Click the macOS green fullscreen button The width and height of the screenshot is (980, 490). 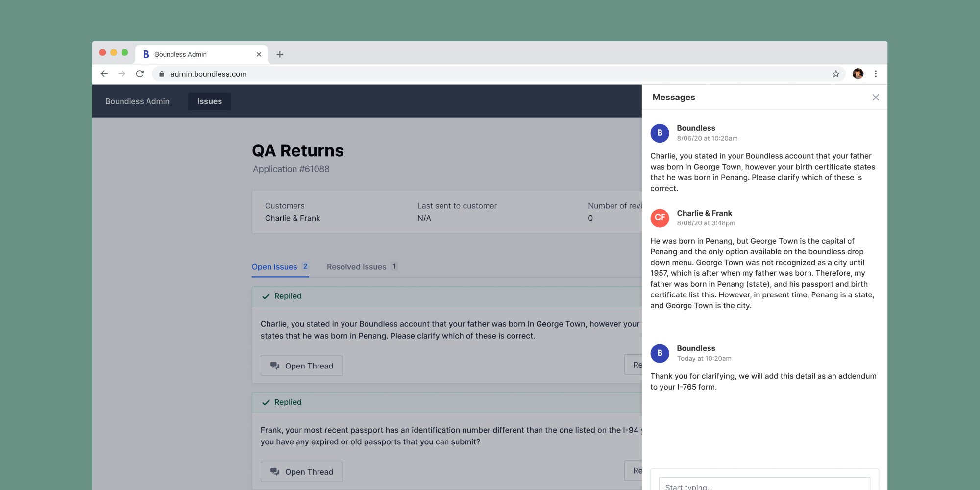point(125,52)
